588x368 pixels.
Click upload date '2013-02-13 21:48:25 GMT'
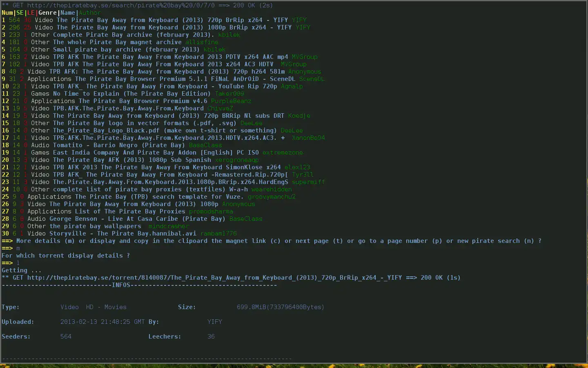102,322
